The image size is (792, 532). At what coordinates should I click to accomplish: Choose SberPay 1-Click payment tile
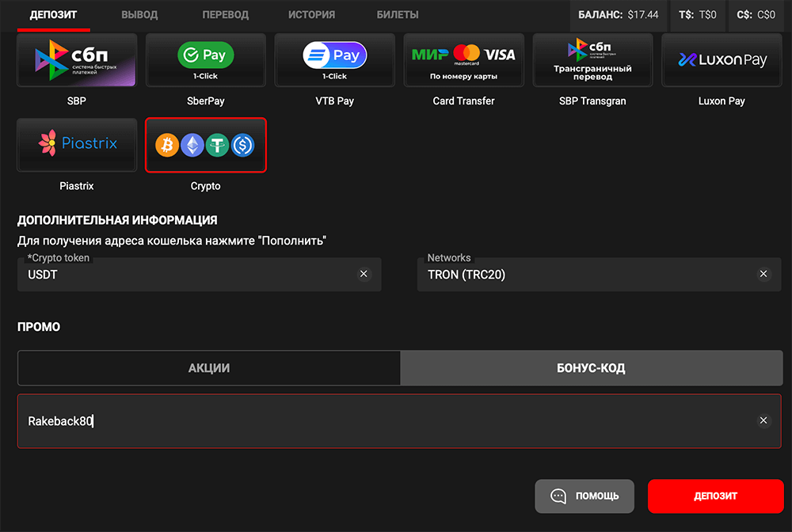click(206, 61)
